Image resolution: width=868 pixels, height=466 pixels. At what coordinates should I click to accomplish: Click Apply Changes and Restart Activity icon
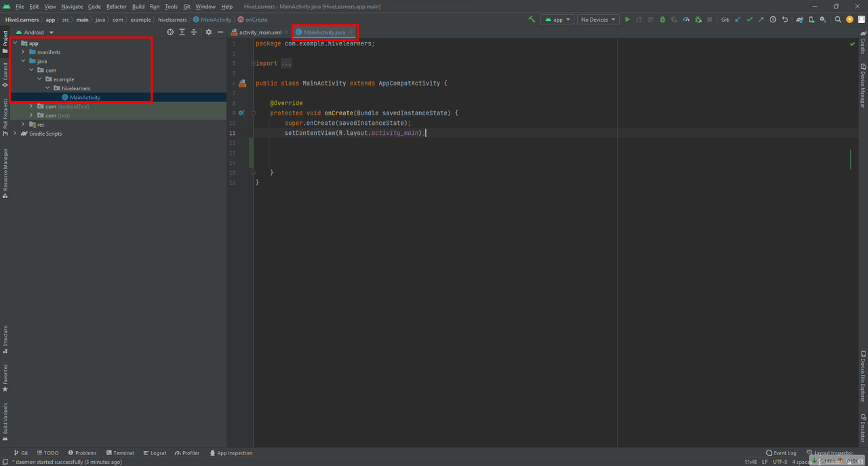point(639,20)
